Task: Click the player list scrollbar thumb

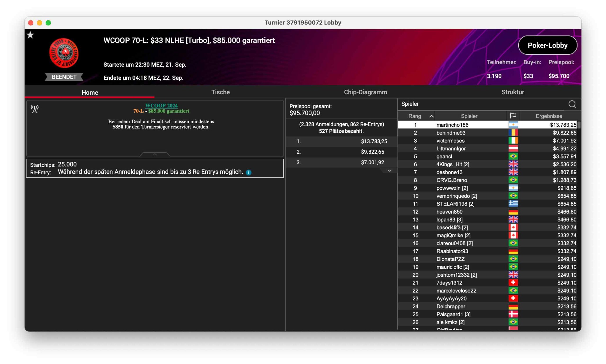Action: click(579, 125)
